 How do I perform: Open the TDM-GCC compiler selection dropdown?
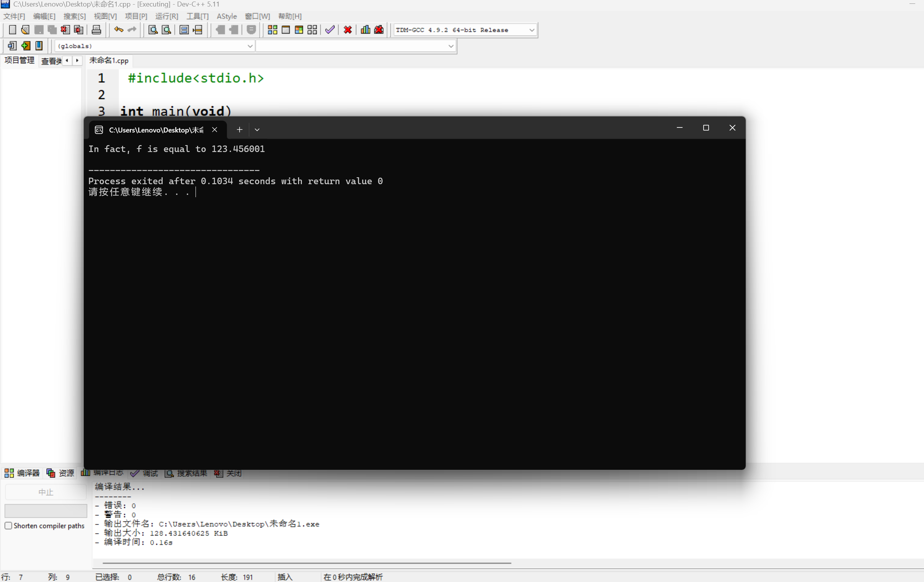click(x=531, y=30)
